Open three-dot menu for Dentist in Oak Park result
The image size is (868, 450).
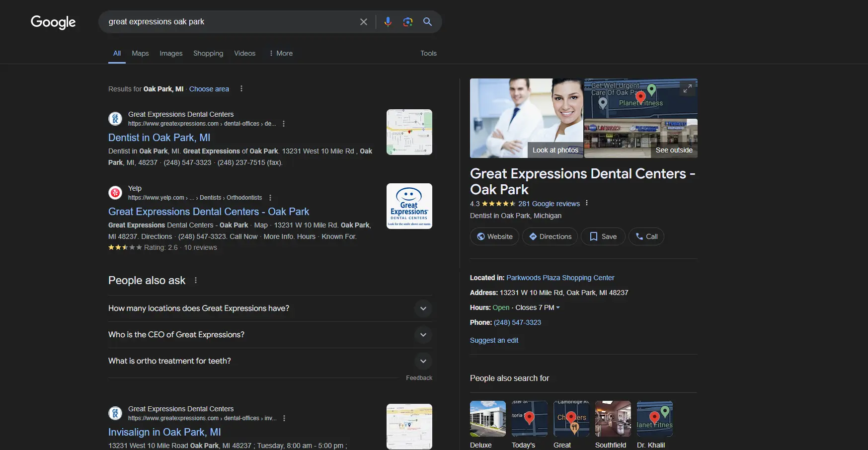(284, 124)
